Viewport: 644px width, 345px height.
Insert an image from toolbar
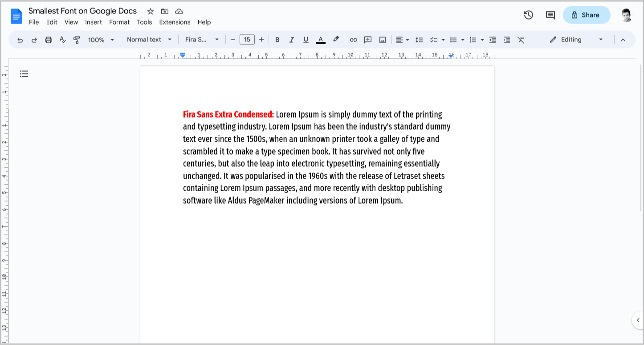click(383, 40)
